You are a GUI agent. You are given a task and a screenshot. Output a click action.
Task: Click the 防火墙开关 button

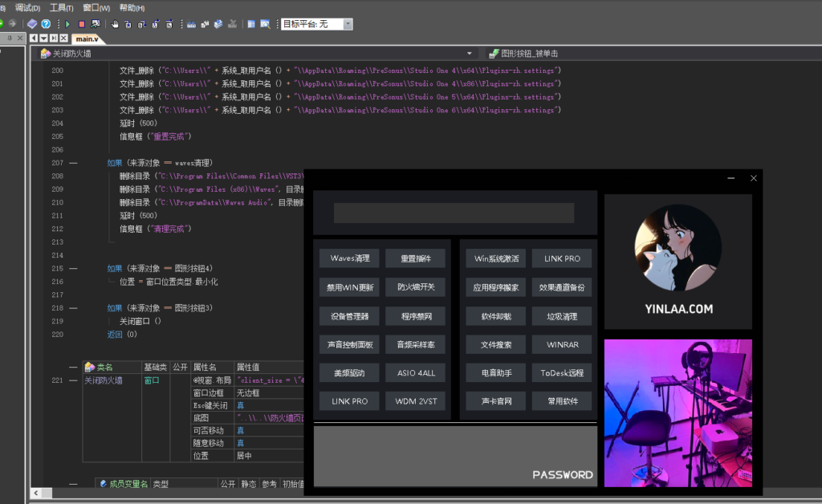(x=415, y=287)
